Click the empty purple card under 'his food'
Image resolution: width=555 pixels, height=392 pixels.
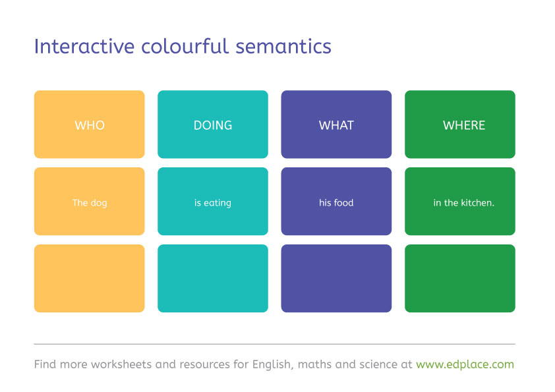pos(336,278)
